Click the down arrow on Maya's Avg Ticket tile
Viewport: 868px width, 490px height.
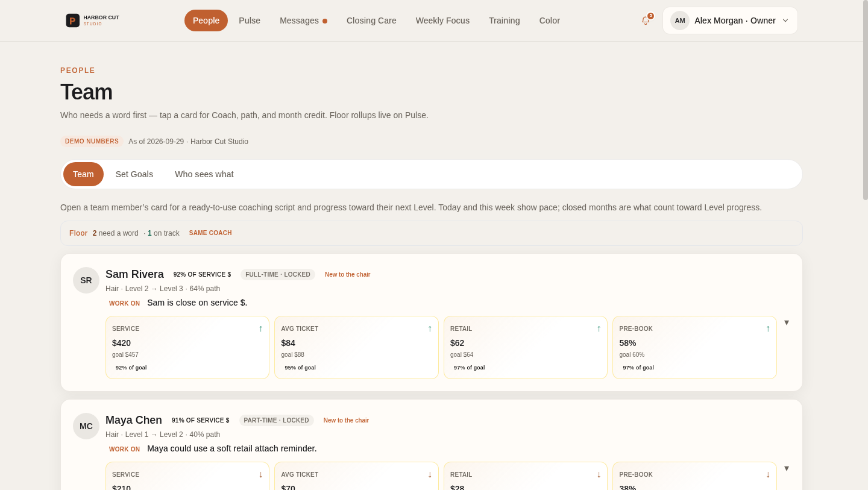tap(430, 474)
